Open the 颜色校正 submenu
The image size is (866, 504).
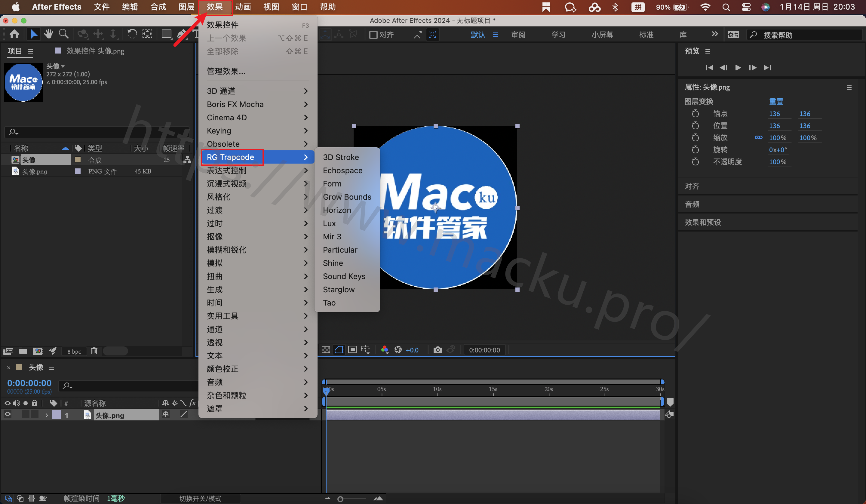258,369
